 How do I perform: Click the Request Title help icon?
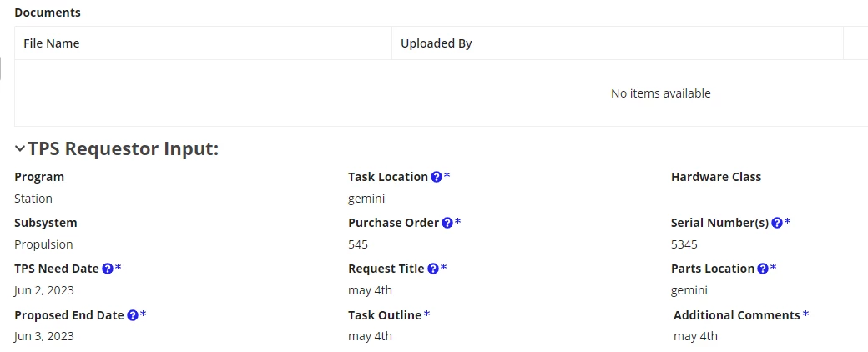433,269
